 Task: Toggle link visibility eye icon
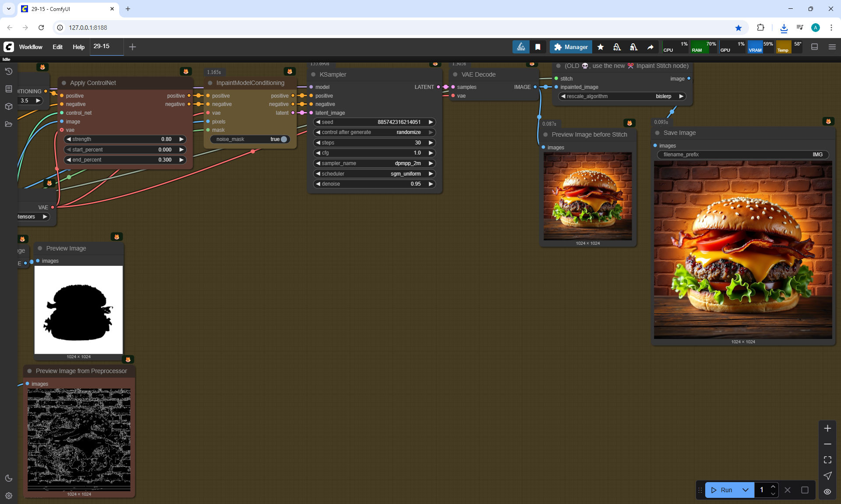(x=827, y=491)
